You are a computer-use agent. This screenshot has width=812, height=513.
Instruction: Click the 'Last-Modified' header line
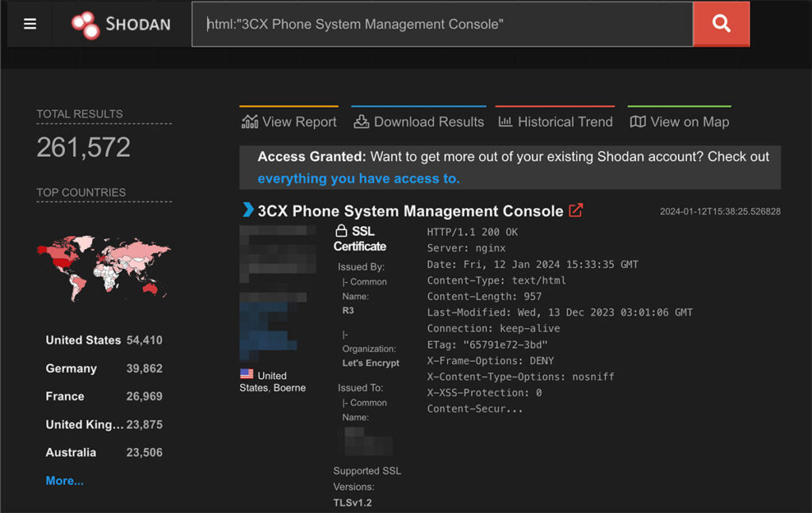pos(560,312)
